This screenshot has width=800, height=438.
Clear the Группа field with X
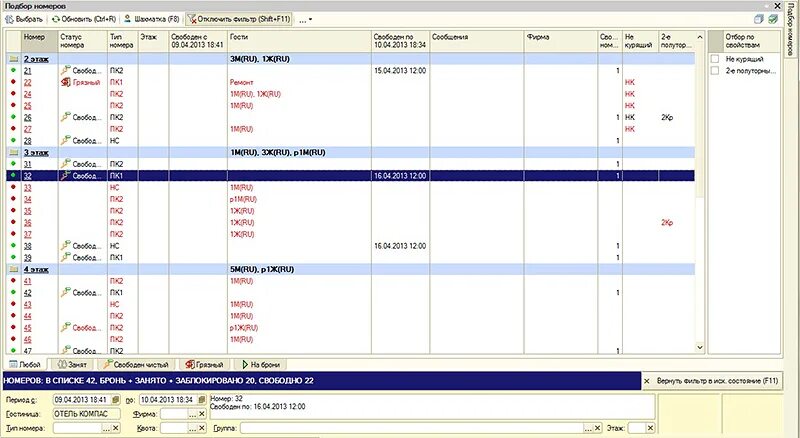pyautogui.click(x=597, y=428)
